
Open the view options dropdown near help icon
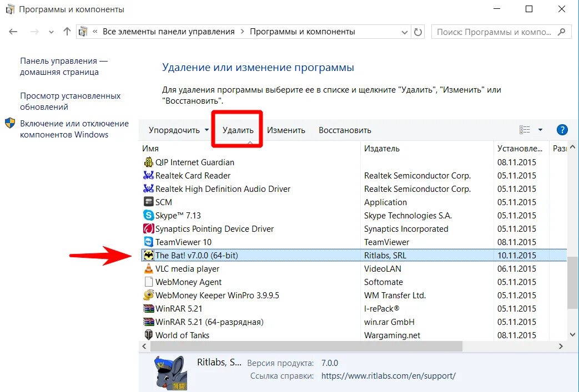click(537, 130)
